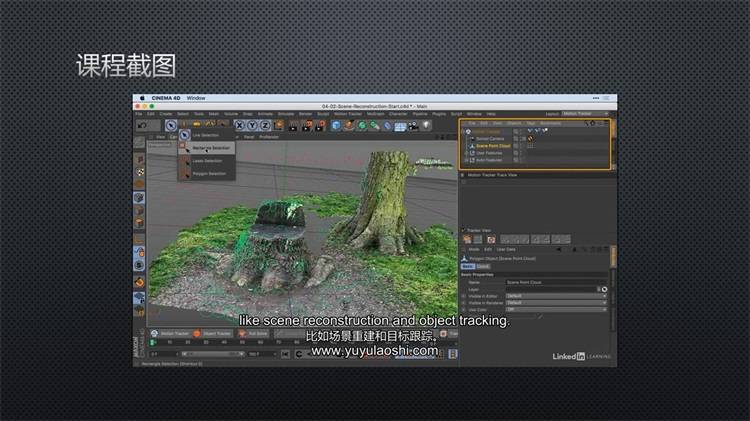Switch to the Basic tab in Attributes

coord(468,266)
